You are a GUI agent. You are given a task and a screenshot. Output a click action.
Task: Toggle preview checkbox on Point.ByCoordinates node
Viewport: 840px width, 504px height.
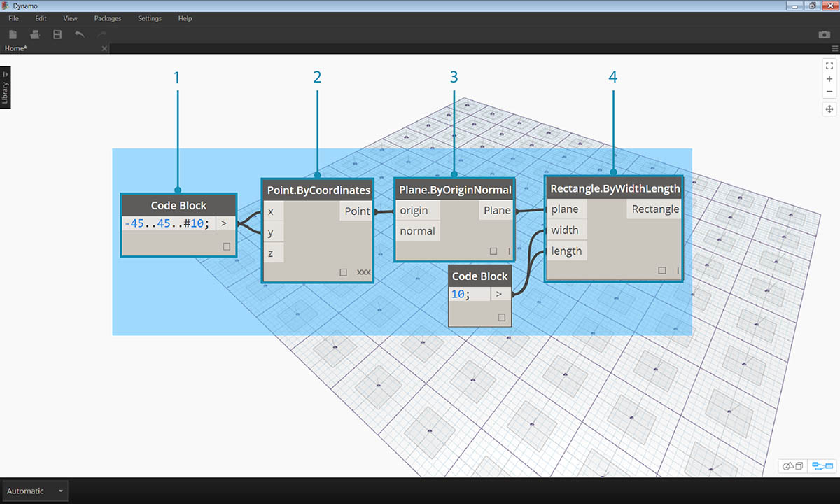coord(343,272)
